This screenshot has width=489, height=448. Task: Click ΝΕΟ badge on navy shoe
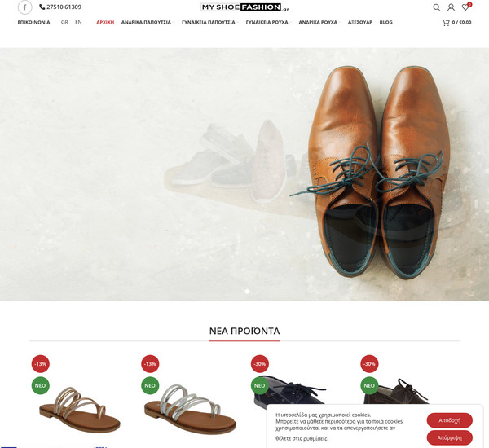[x=260, y=385]
